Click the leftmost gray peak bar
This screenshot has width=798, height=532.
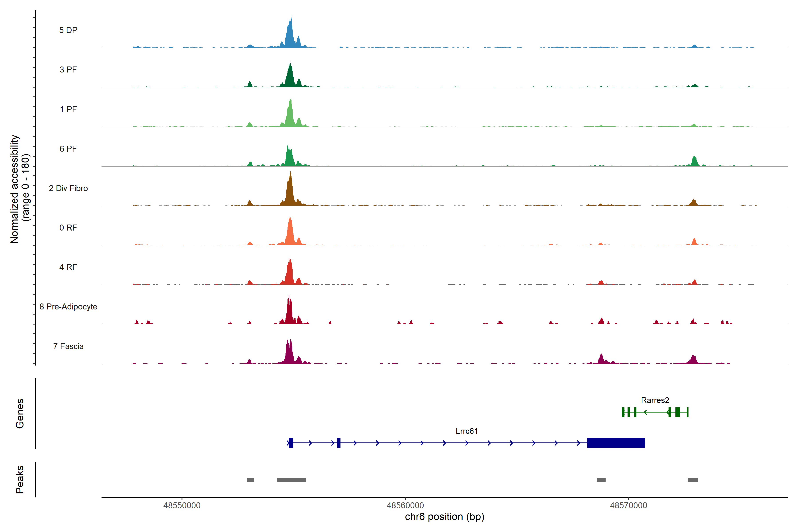click(250, 480)
